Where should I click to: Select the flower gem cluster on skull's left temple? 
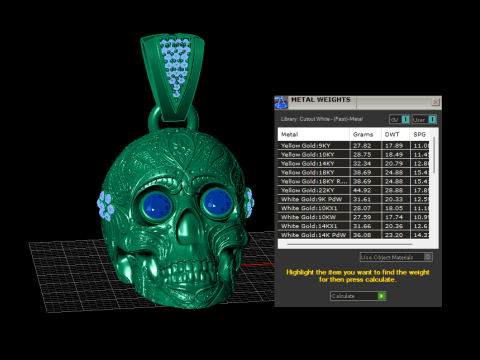click(106, 206)
